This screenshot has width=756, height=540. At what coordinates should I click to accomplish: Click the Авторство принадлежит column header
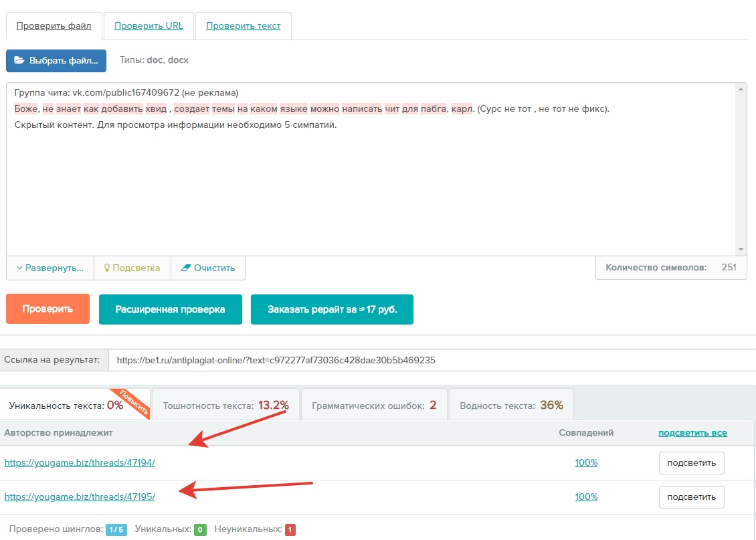click(x=58, y=433)
